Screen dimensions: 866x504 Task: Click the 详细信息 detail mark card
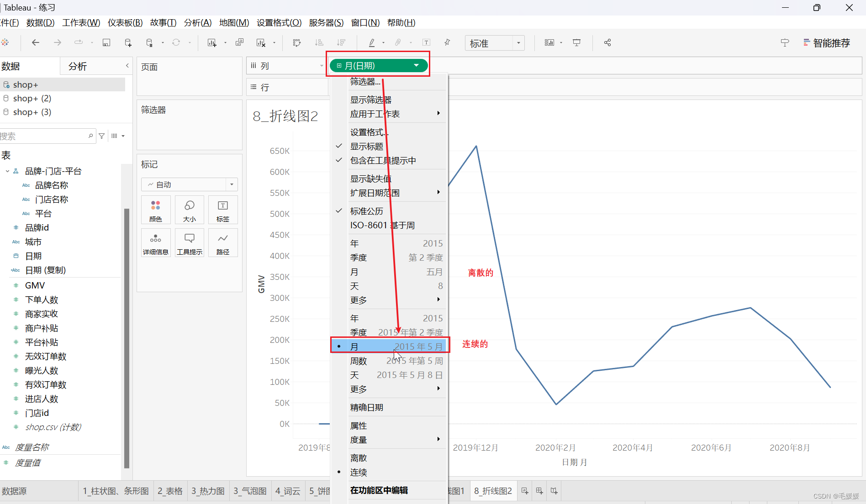click(x=156, y=243)
